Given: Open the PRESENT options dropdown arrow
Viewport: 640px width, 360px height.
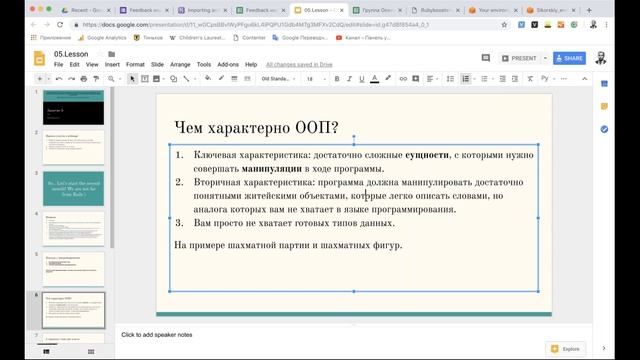Looking at the screenshot, I should pos(545,58).
